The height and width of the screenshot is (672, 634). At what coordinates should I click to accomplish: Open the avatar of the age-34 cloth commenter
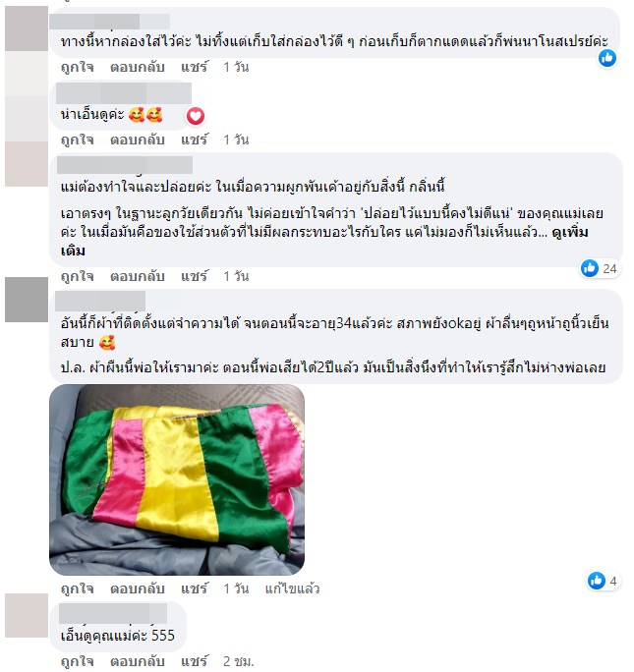point(27,300)
